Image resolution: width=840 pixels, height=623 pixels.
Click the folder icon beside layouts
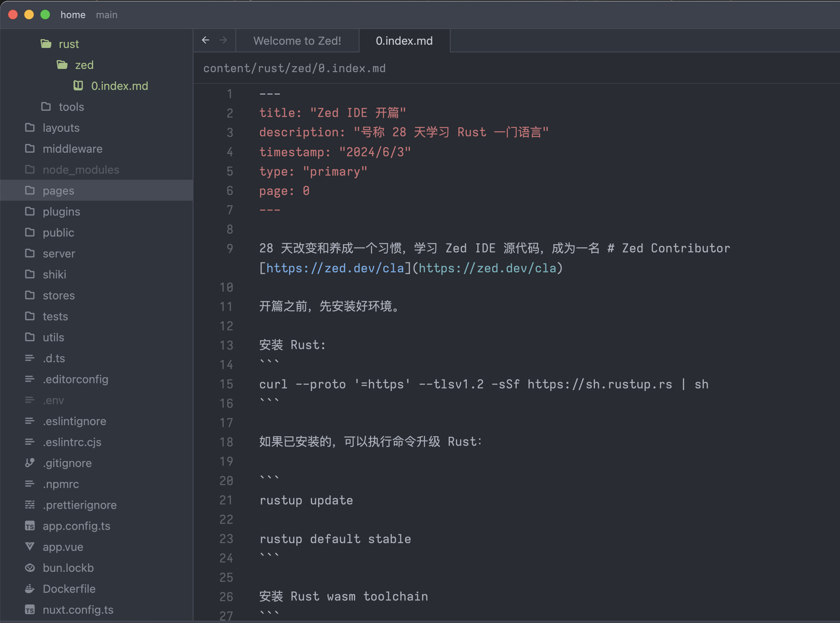tap(30, 127)
